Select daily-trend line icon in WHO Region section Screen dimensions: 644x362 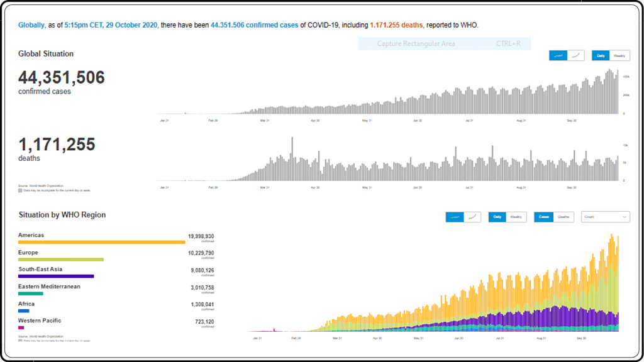[x=455, y=217]
